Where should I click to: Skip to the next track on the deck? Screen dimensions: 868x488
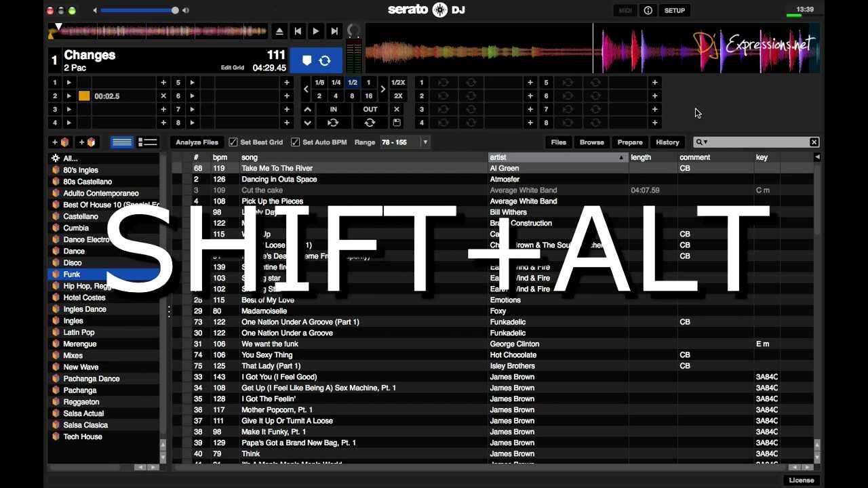coord(334,31)
